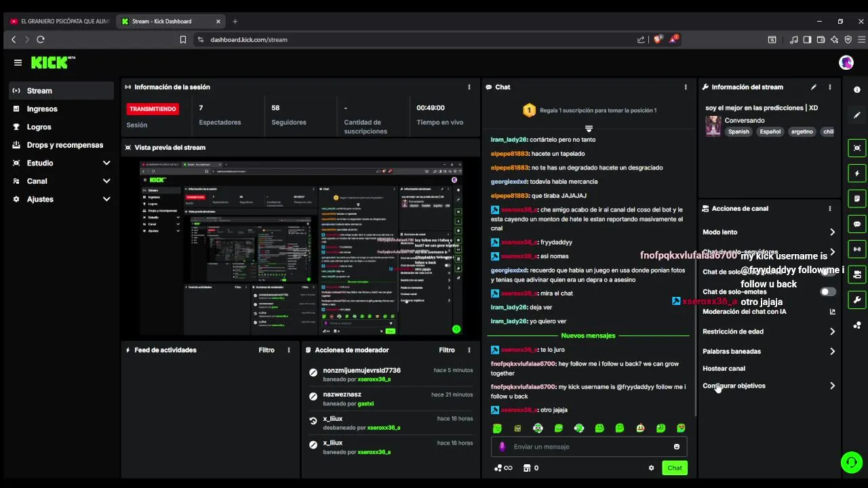The width and height of the screenshot is (868, 488).
Task: Click the shop icon showing 0
Action: [531, 468]
